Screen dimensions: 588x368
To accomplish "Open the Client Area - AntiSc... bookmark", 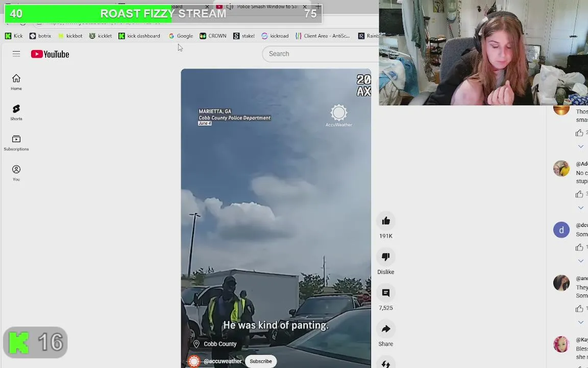I will (323, 36).
